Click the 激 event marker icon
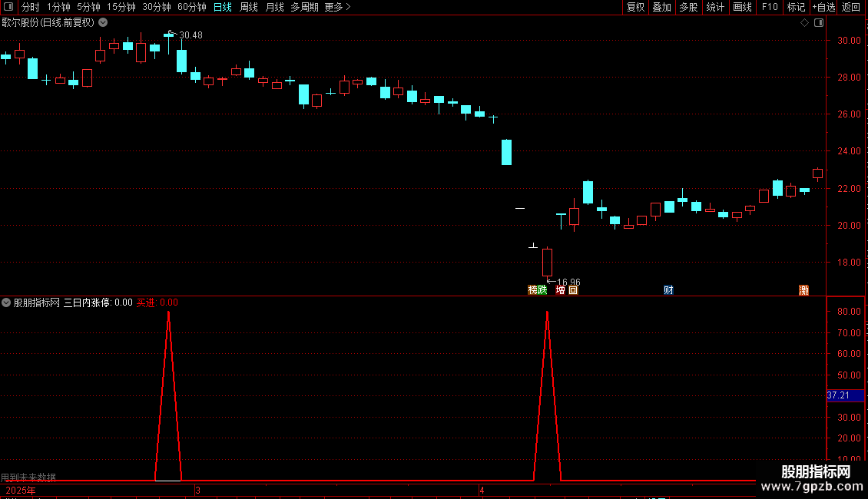The height and width of the screenshot is (499, 868). (803, 290)
